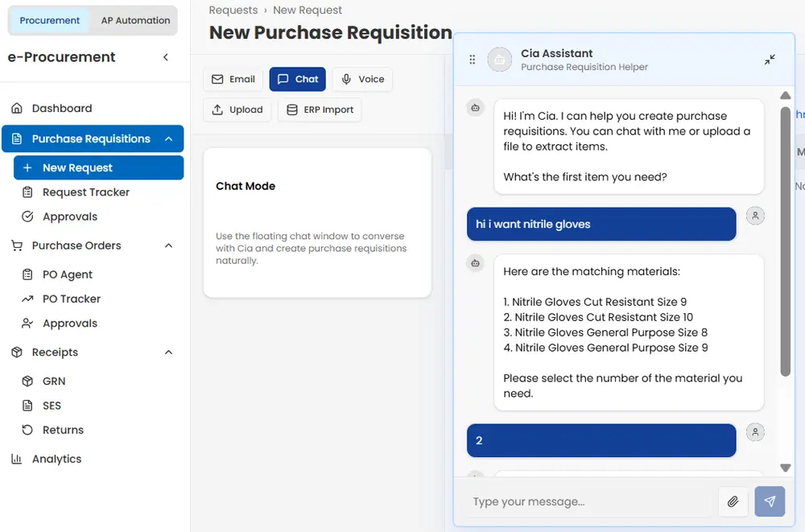
Task: Click the Returns rotate icon
Action: pyautogui.click(x=27, y=430)
